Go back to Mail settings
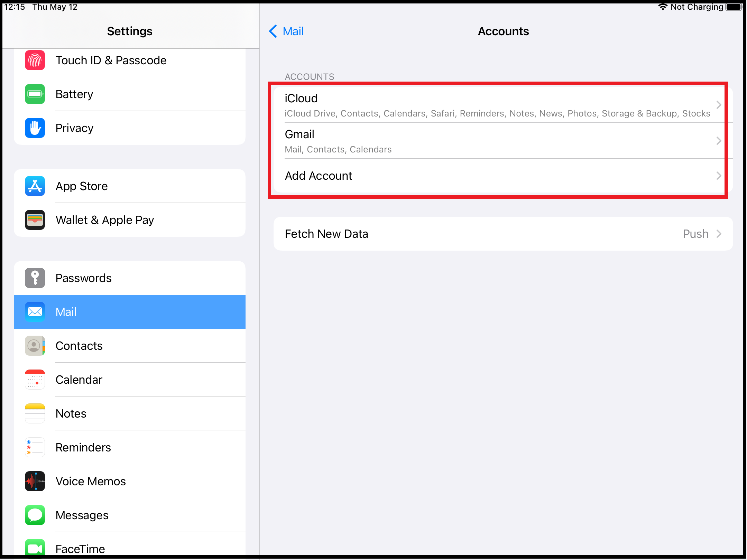Image resolution: width=747 pixels, height=560 pixels. point(287,31)
